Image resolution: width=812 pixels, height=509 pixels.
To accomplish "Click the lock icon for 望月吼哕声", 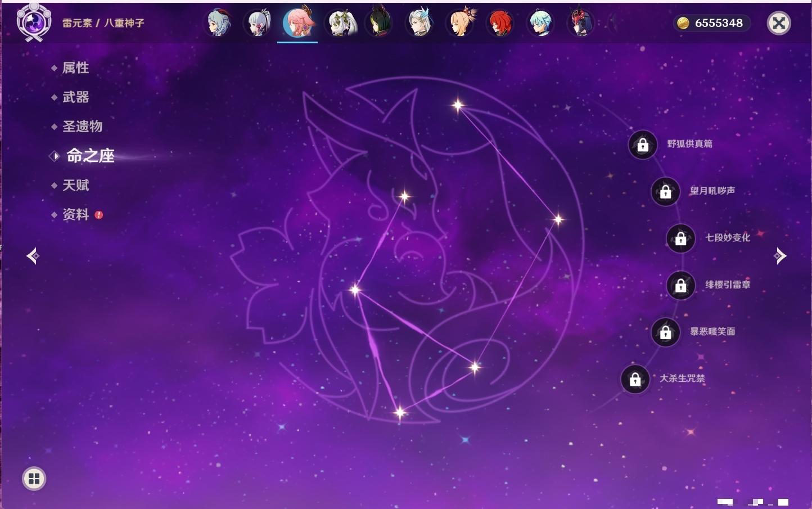I will point(665,191).
